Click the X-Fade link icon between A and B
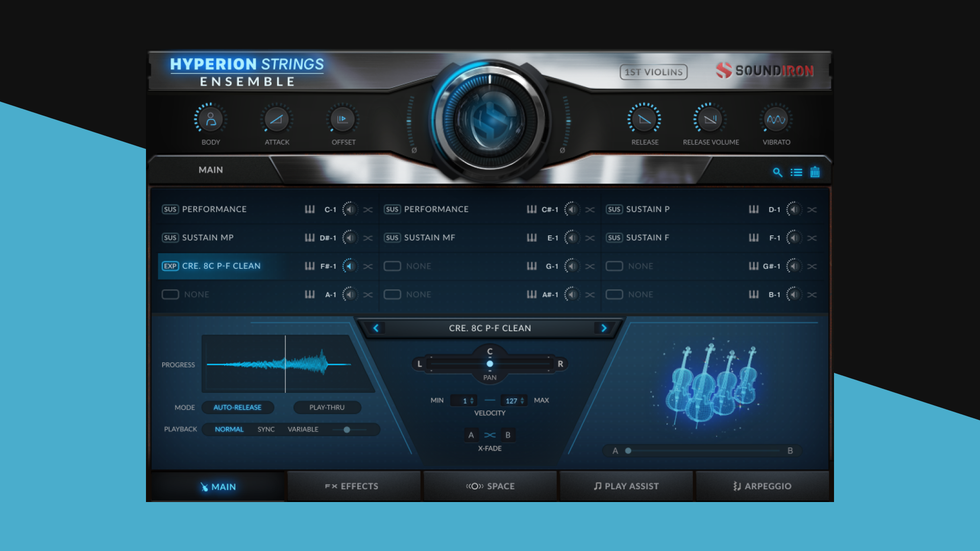980x551 pixels. tap(490, 435)
